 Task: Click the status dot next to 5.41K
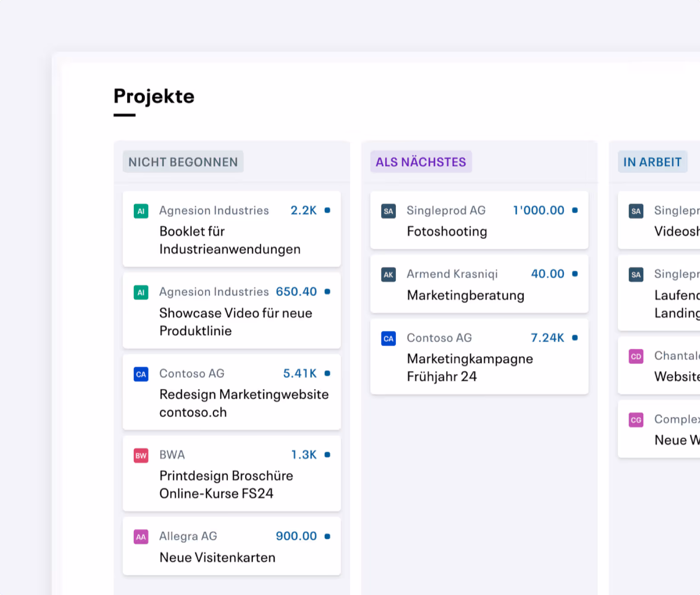point(327,373)
